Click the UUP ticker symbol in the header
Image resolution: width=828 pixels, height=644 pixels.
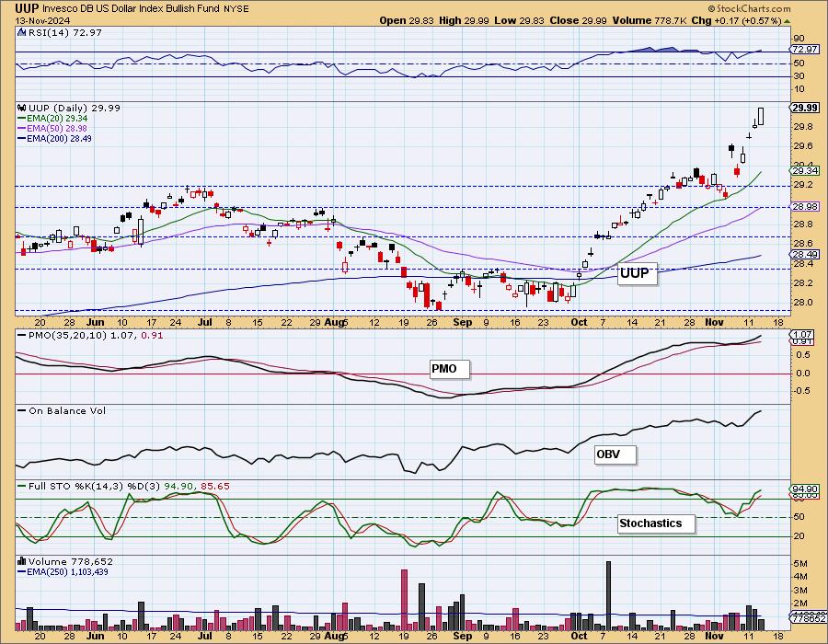tap(27, 8)
